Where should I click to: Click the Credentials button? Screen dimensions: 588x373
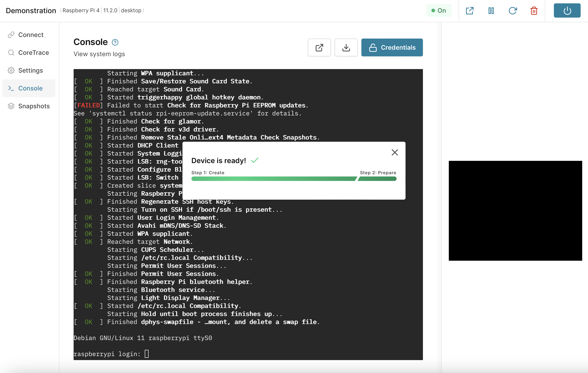[391, 47]
